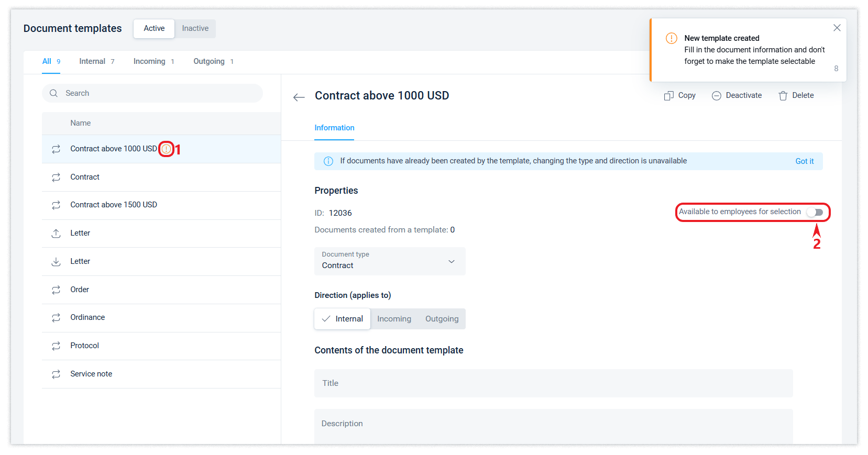This screenshot has width=868, height=455.
Task: Click the Delete trash icon
Action: (783, 96)
